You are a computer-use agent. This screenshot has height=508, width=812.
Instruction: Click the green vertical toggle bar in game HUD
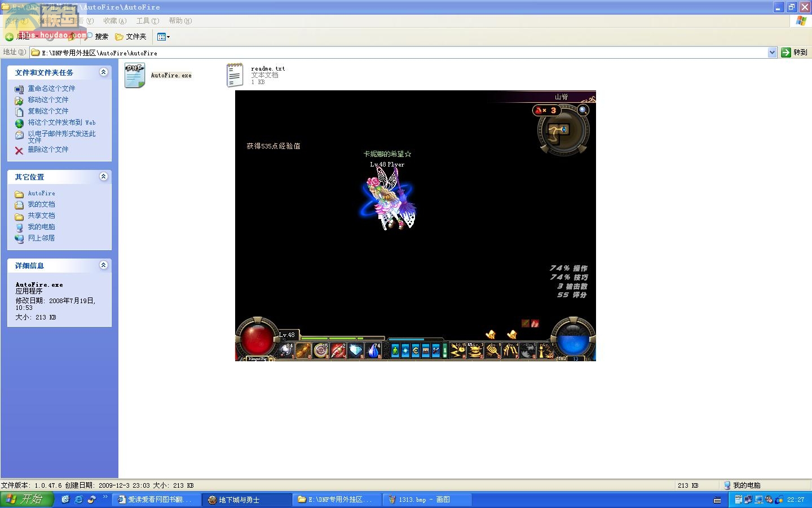[x=445, y=351]
